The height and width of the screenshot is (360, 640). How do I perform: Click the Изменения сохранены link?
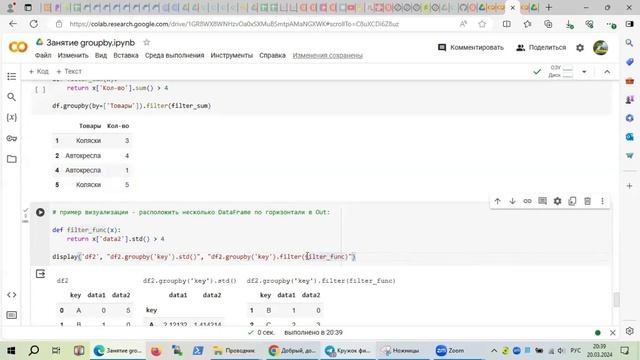[x=327, y=56]
